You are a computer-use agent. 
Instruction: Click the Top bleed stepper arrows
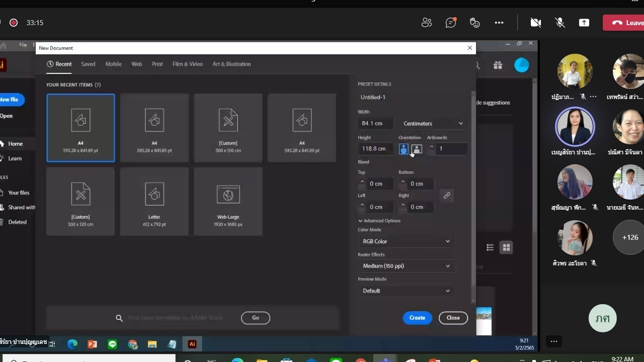click(x=362, y=184)
